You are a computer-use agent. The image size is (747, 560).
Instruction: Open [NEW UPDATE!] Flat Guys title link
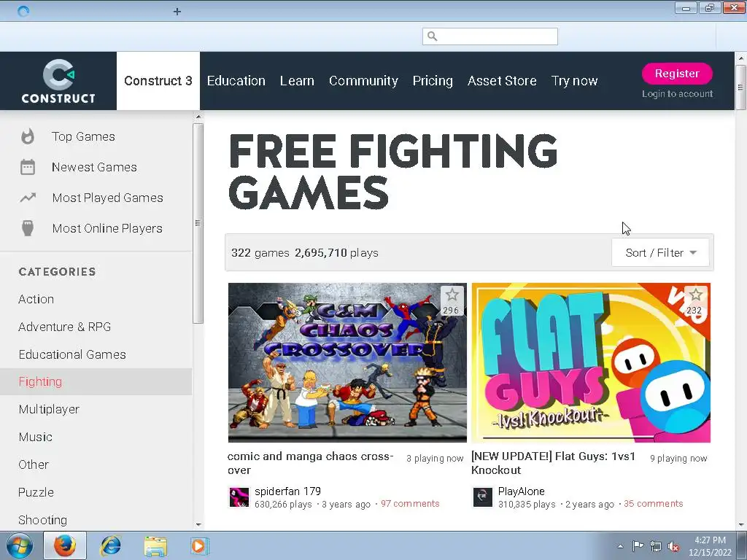coord(553,463)
